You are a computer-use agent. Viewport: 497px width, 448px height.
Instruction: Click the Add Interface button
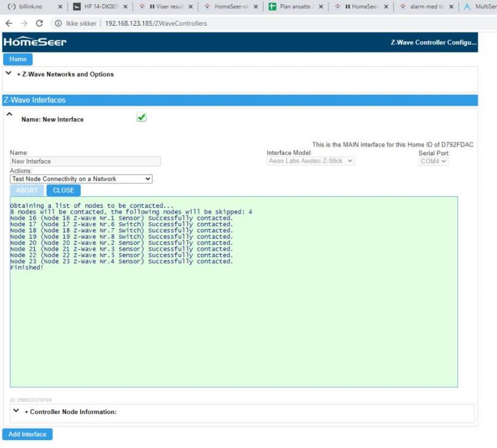click(x=27, y=434)
